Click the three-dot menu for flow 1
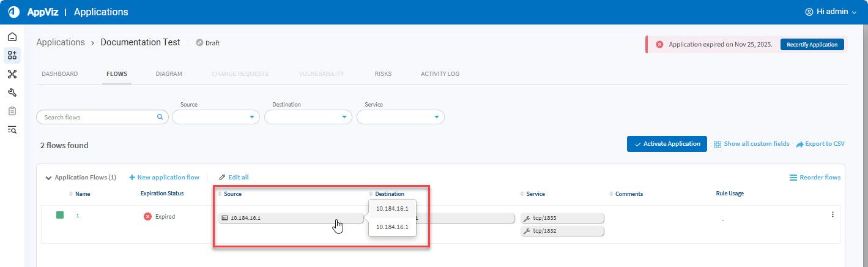Image resolution: width=868 pixels, height=267 pixels. pos(832,214)
